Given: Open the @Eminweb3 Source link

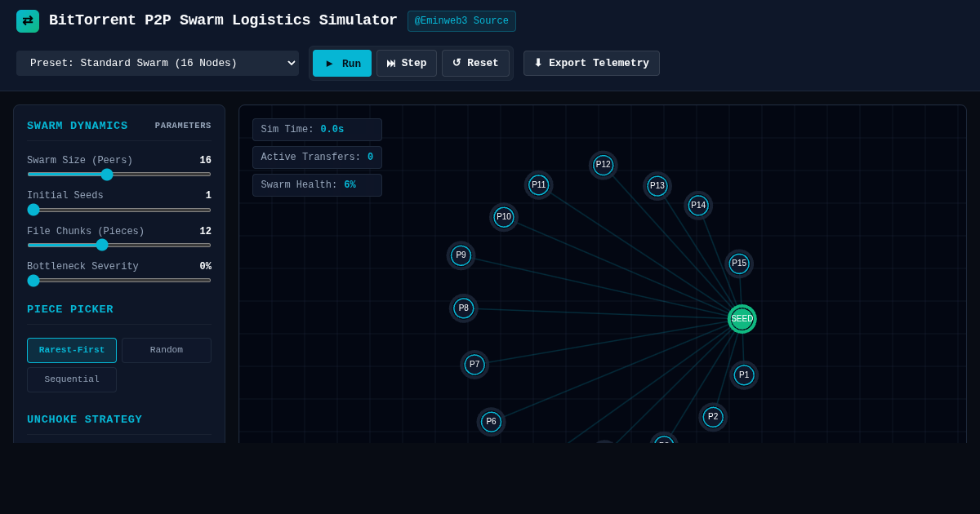Looking at the screenshot, I should tap(461, 21).
